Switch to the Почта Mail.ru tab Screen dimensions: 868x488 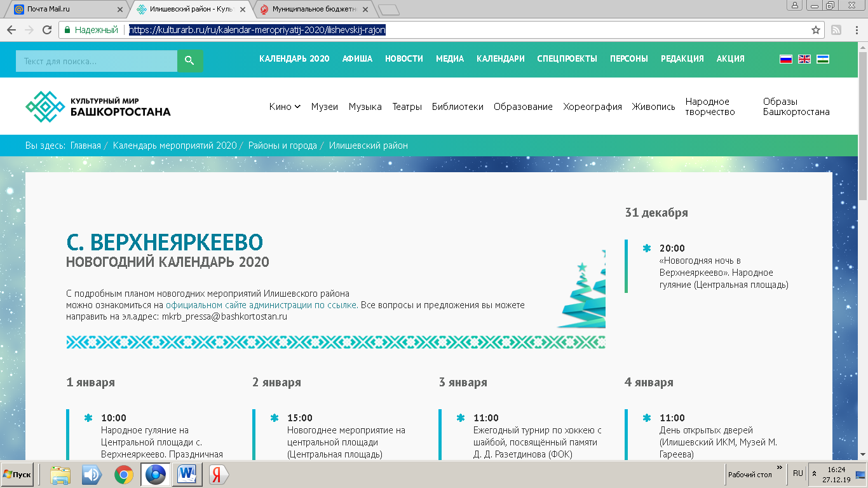[x=64, y=10]
